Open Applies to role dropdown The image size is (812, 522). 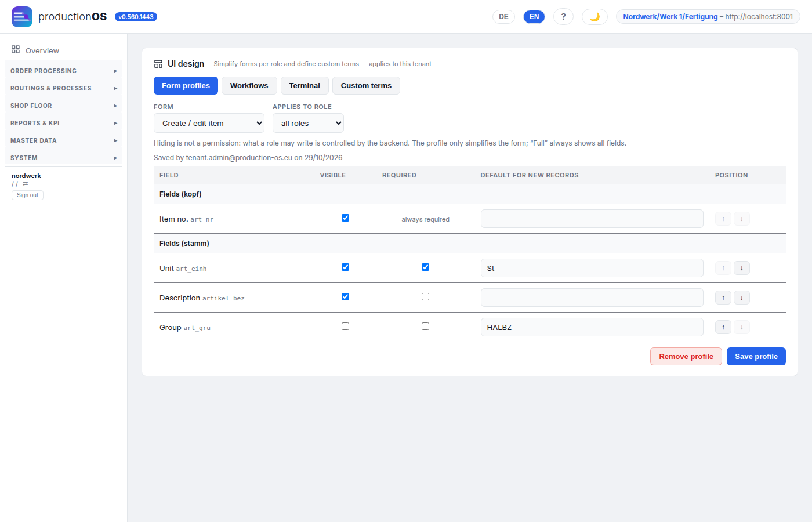(x=308, y=123)
